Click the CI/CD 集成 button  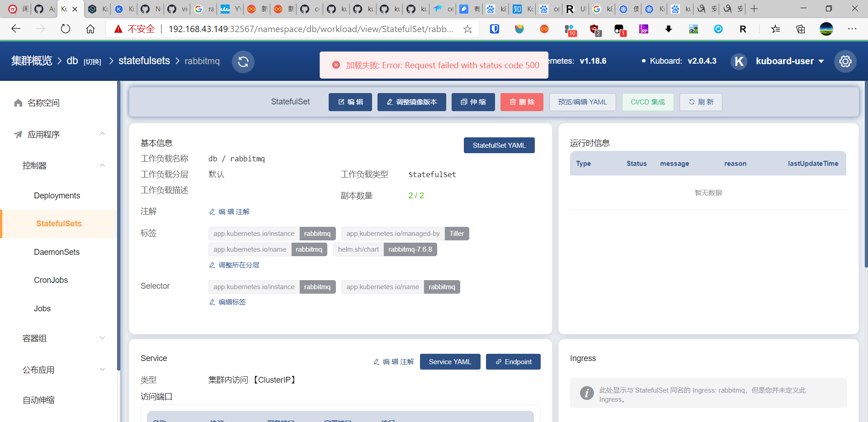click(648, 102)
